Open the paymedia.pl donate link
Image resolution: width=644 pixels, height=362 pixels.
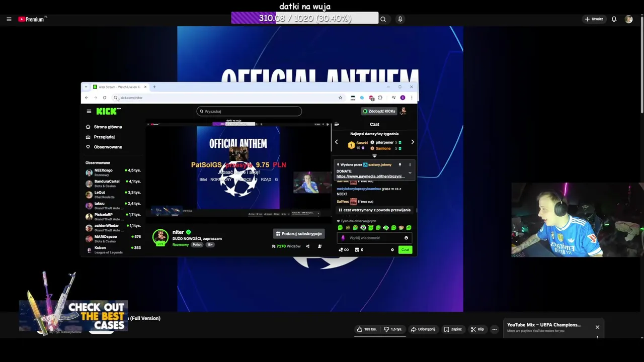(x=370, y=176)
